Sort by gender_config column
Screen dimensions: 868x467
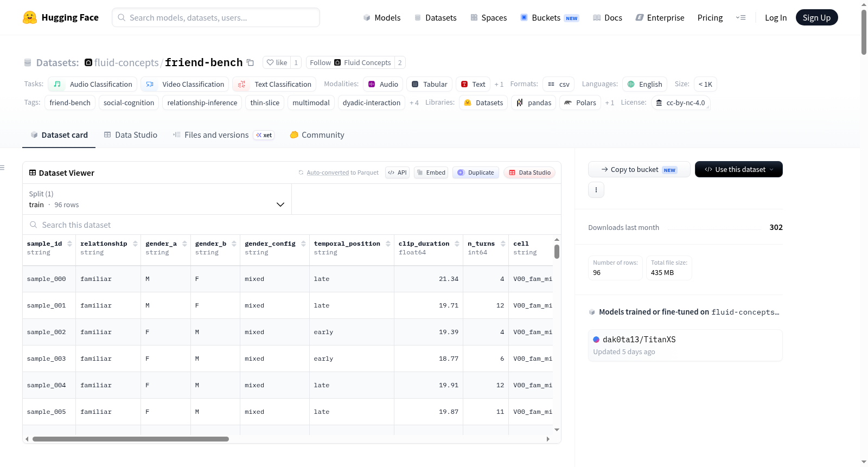pos(303,244)
